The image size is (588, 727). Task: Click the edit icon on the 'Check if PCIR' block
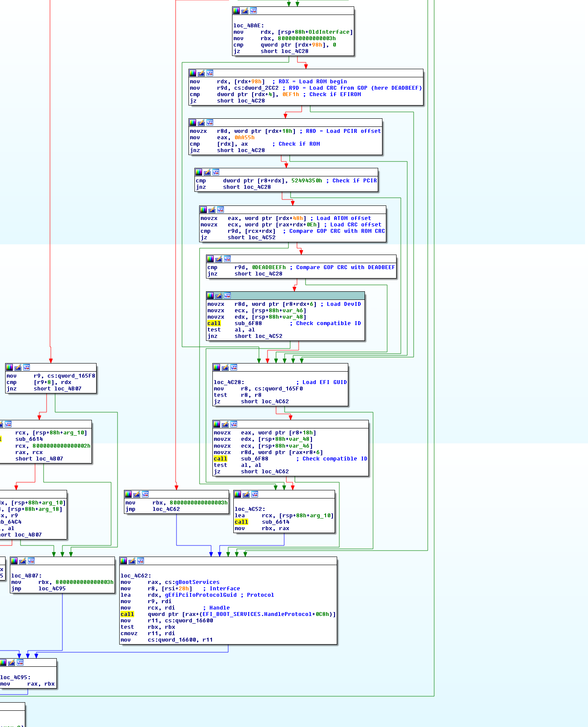tap(207, 172)
